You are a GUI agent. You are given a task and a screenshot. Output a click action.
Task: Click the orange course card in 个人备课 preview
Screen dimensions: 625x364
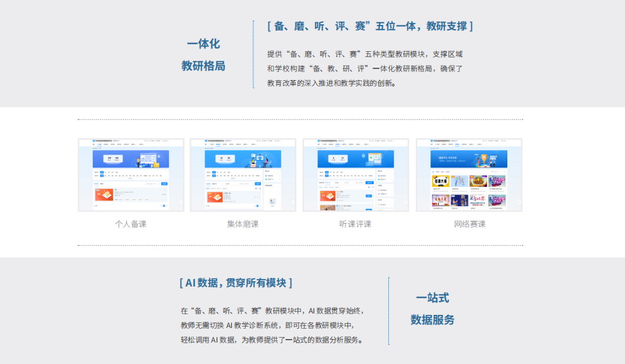[x=105, y=194]
